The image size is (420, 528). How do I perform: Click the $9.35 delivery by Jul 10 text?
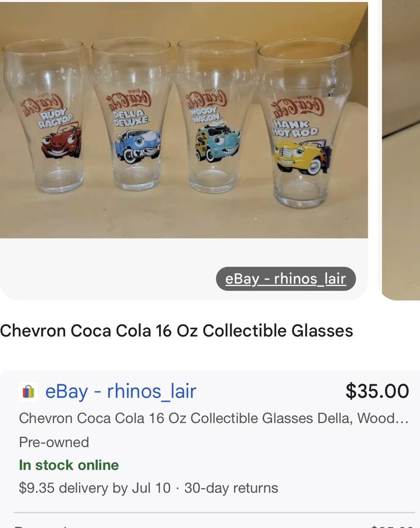point(95,488)
